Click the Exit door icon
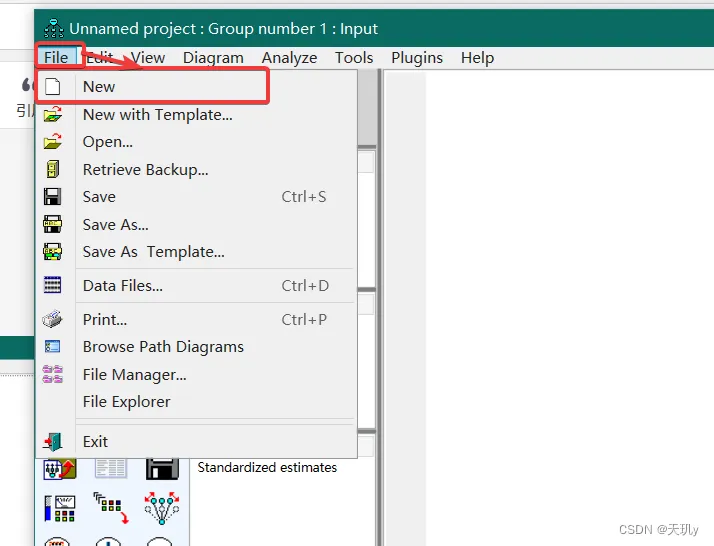The width and height of the screenshot is (714, 546). click(x=53, y=441)
